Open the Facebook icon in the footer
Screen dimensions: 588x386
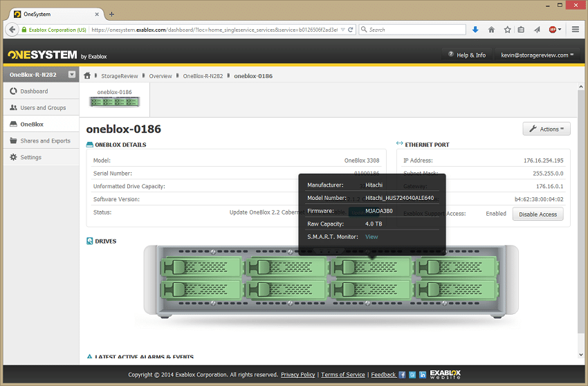coord(403,375)
